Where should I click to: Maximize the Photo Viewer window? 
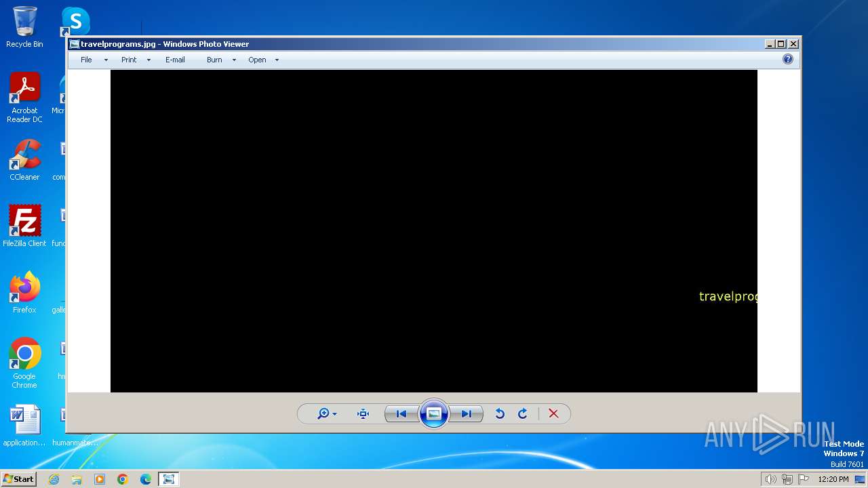[x=781, y=44]
